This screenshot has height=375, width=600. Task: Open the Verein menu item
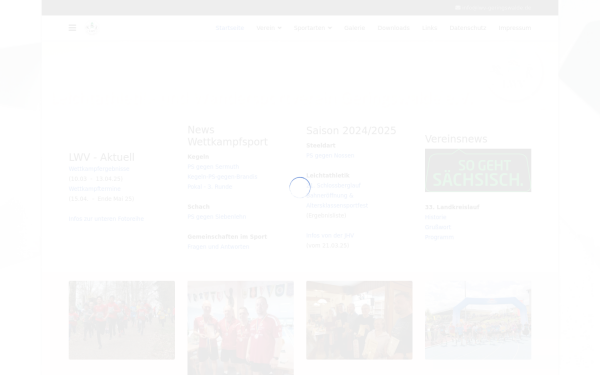pyautogui.click(x=266, y=28)
